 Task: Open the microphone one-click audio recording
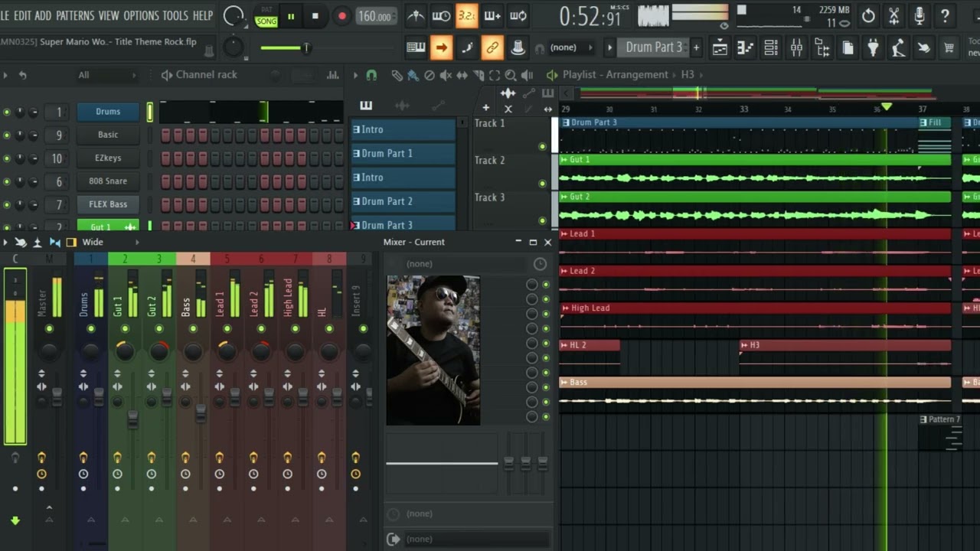(920, 16)
